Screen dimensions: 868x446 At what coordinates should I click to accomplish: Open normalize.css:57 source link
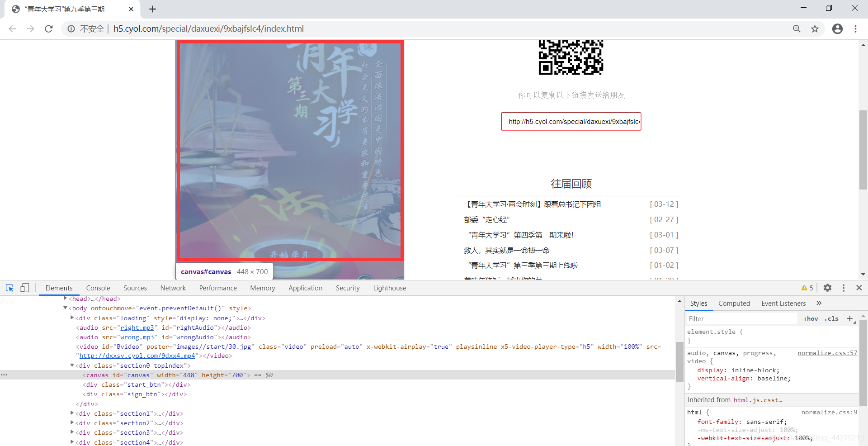point(827,353)
